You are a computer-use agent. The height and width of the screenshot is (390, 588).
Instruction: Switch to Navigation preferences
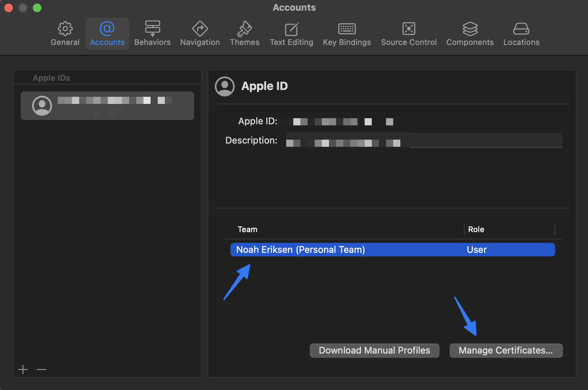click(x=200, y=34)
